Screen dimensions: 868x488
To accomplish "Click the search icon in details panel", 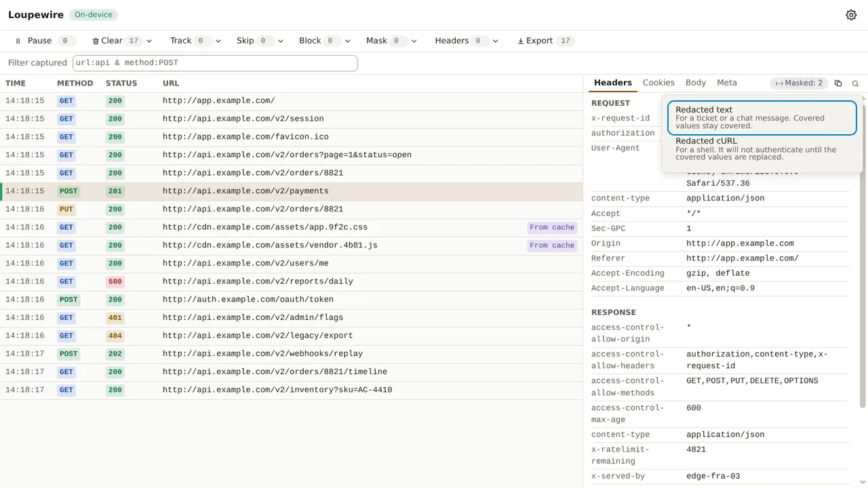I will click(855, 83).
